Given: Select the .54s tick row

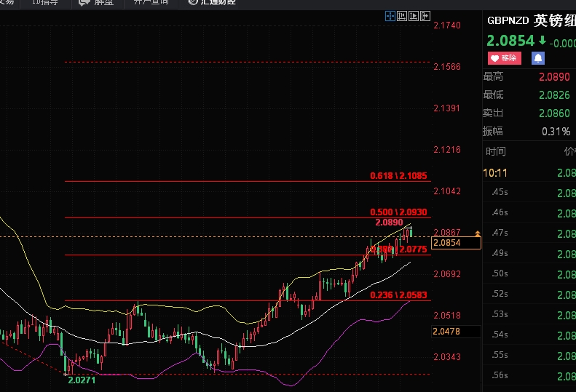Looking at the screenshot, I should [x=529, y=335].
